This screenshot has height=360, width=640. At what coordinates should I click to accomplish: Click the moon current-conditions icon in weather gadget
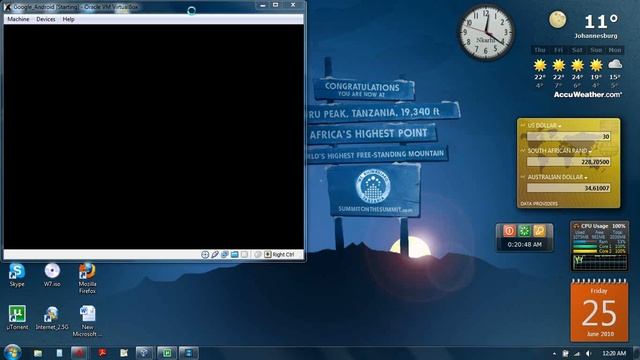pyautogui.click(x=557, y=20)
